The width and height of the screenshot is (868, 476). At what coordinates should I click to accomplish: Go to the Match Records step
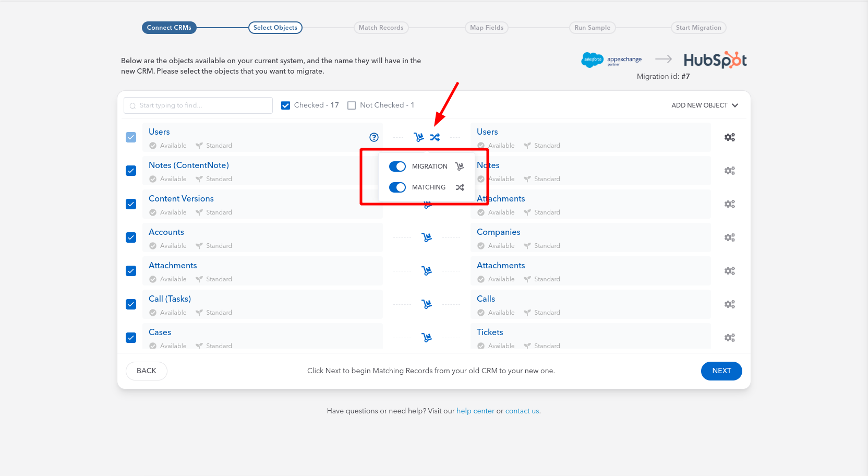381,28
